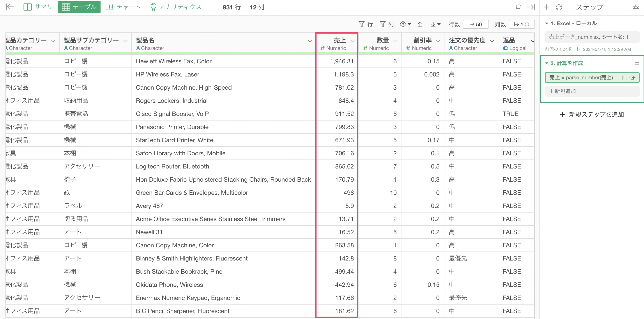Collapse the 1. Excel - ローカル step
Screen dimensions: 644x319
coord(547,23)
